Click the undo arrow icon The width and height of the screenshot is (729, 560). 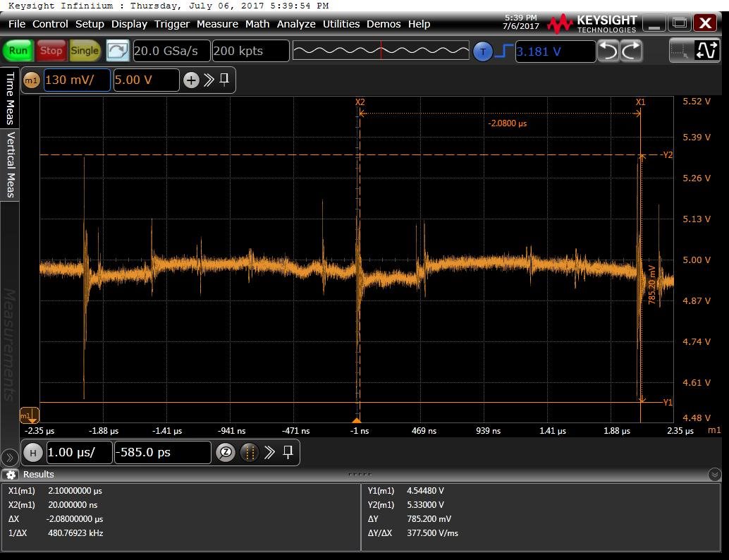[608, 51]
